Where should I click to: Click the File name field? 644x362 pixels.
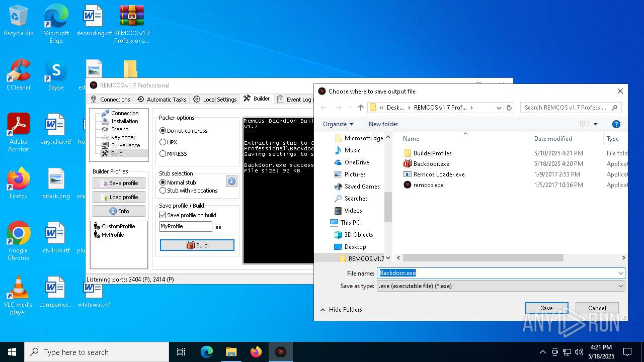click(x=497, y=273)
